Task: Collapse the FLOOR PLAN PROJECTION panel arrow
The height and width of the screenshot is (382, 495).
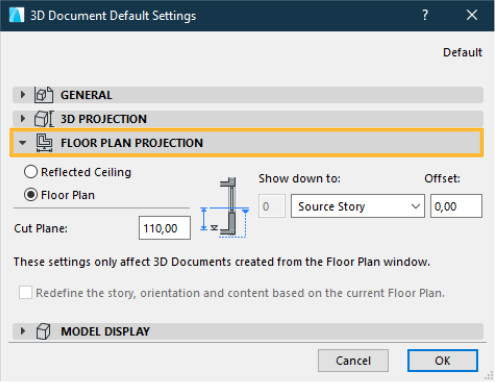Action: [22, 143]
